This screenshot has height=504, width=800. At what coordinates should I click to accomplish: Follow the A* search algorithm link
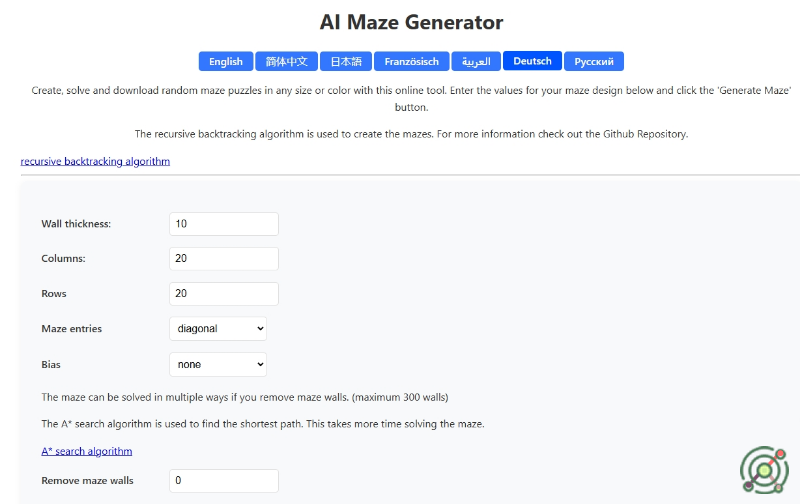(x=87, y=451)
